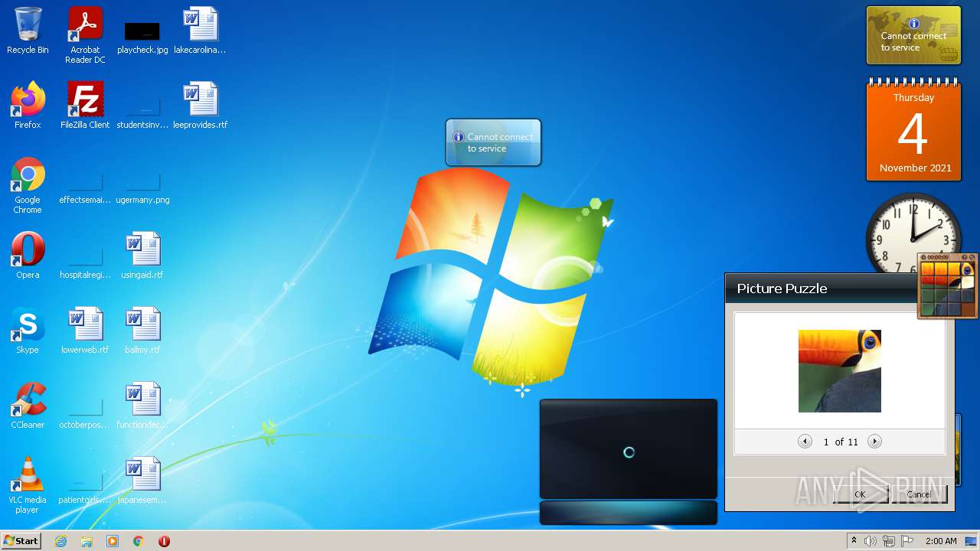This screenshot has height=551, width=980.
Task: Click the '1 of 11' picture counter
Action: (841, 442)
